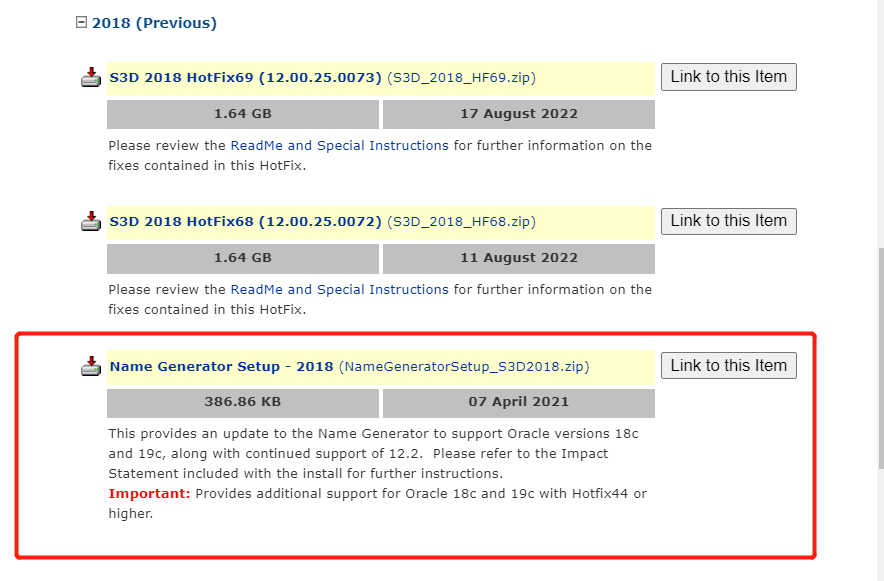The width and height of the screenshot is (884, 581).
Task: Click download icon for S3D 2018 HotFix68
Action: point(91,221)
